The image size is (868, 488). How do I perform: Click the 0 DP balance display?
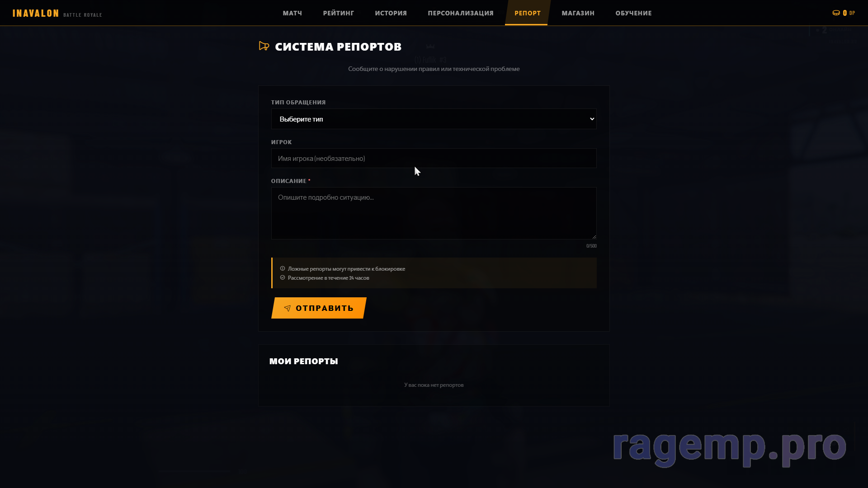[844, 13]
